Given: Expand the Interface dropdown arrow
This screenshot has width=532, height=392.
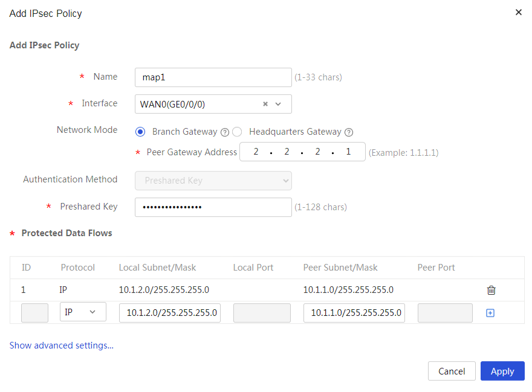Looking at the screenshot, I should point(278,104).
